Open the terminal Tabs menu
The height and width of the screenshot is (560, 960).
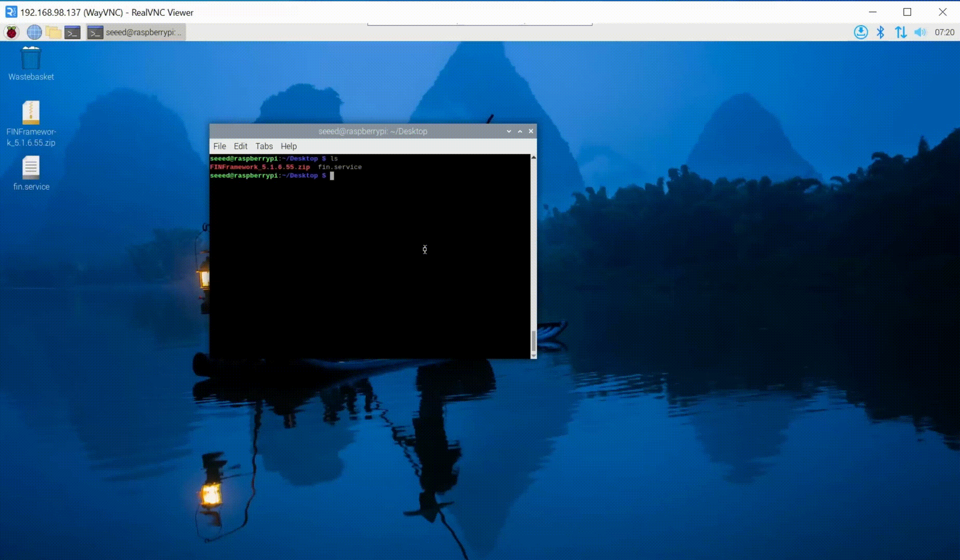tap(264, 146)
